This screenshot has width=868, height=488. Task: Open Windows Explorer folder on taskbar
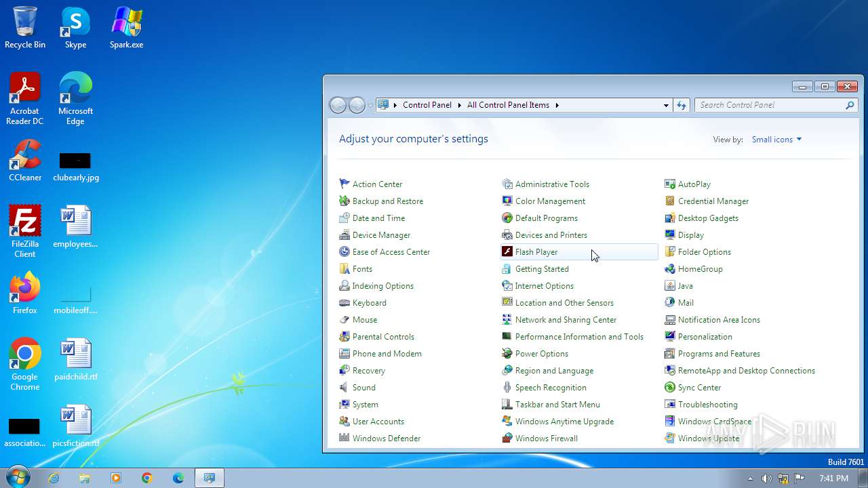(x=85, y=478)
